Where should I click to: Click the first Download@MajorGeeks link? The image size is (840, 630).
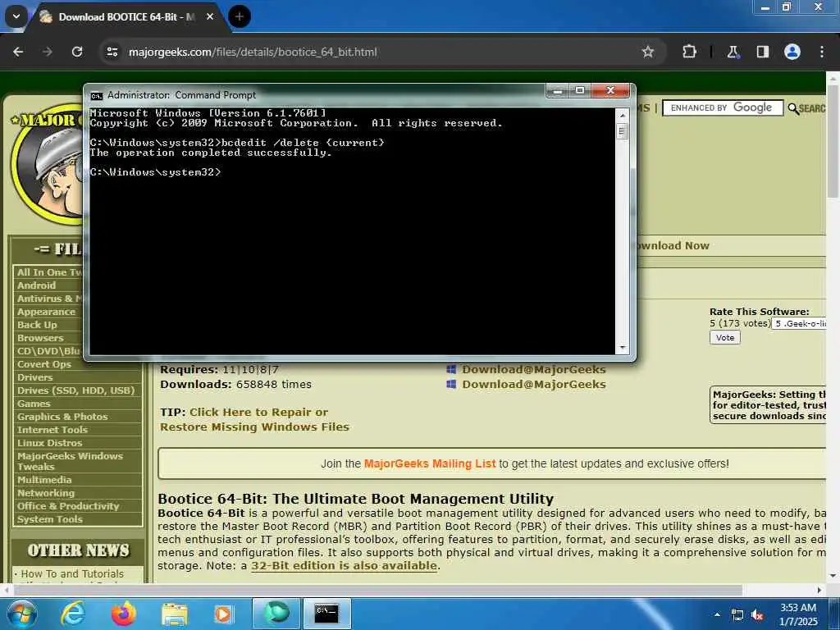coord(533,370)
